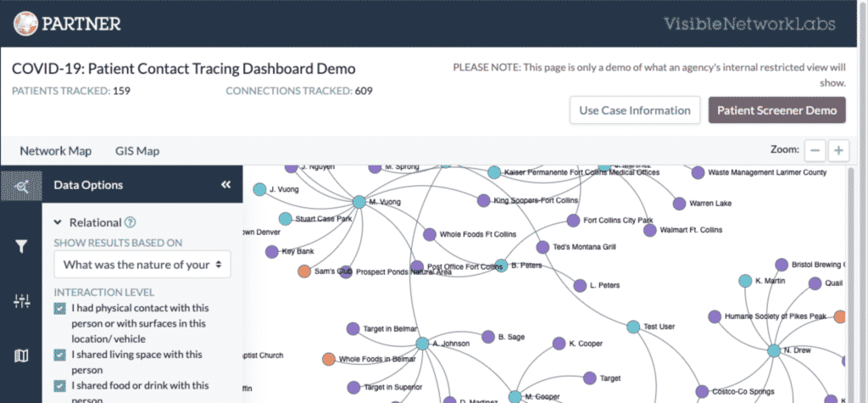
Task: Select the Target in Belmar node
Action: [x=353, y=328]
